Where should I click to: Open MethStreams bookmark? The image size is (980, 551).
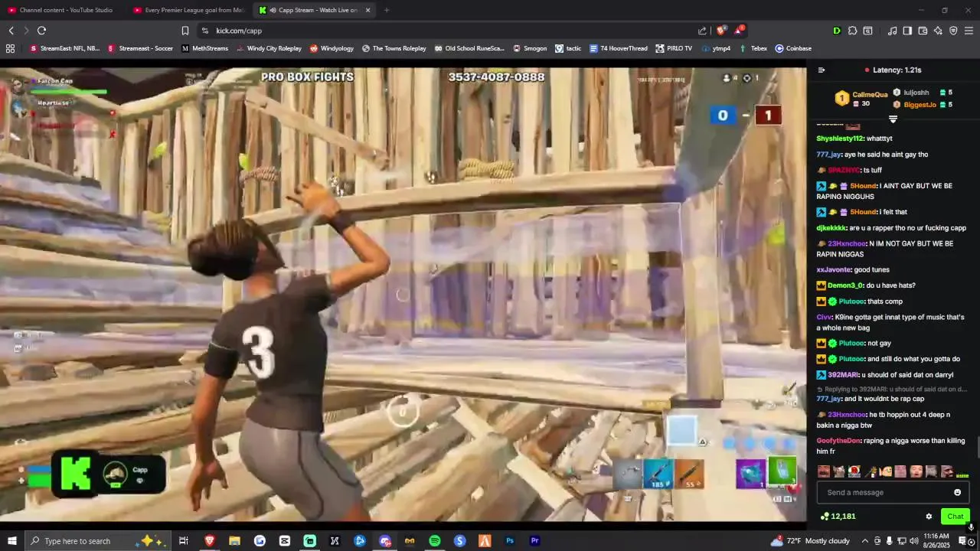coord(204,48)
